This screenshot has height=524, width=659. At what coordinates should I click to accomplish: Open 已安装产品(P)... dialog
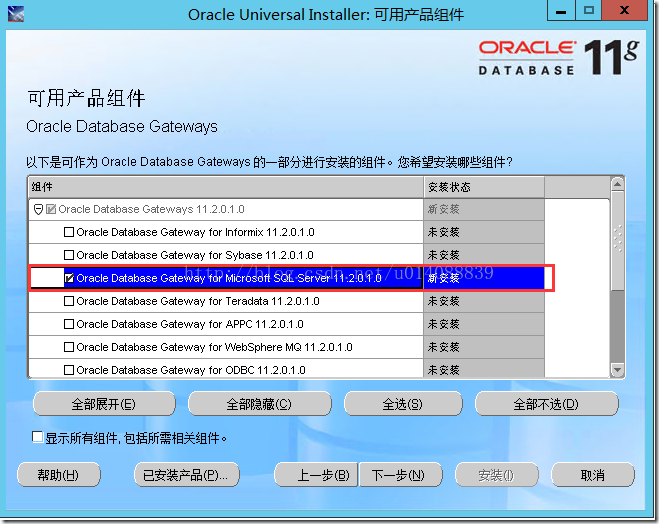[x=186, y=475]
